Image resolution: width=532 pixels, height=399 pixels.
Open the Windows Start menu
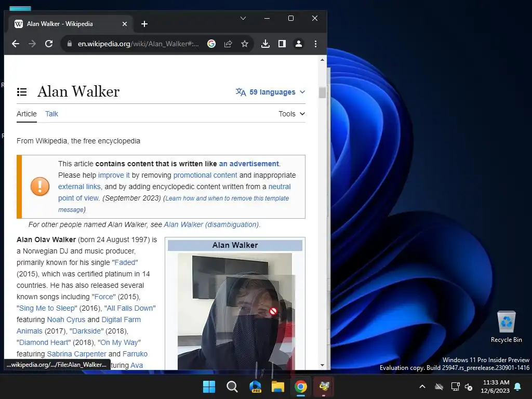[209, 387]
